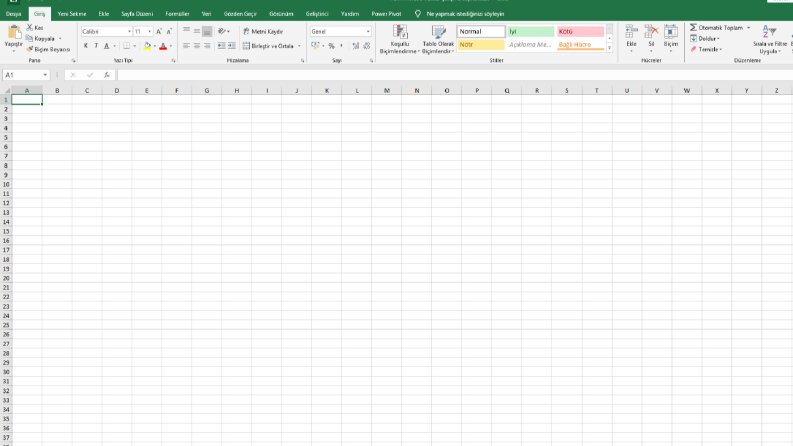Switch to the Sayfa Düzeni tab
The width and height of the screenshot is (793, 446).
click(x=137, y=14)
